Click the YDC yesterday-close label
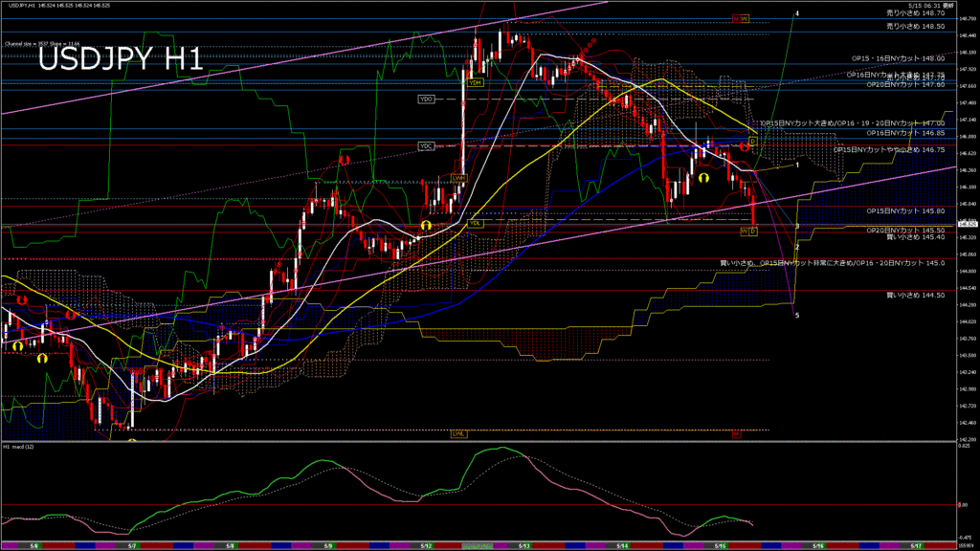 tap(426, 146)
